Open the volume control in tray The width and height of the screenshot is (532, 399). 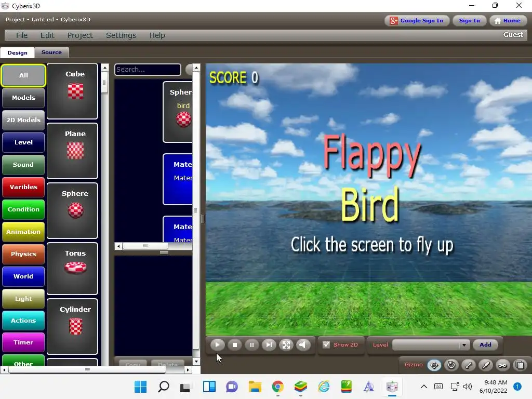(x=468, y=387)
